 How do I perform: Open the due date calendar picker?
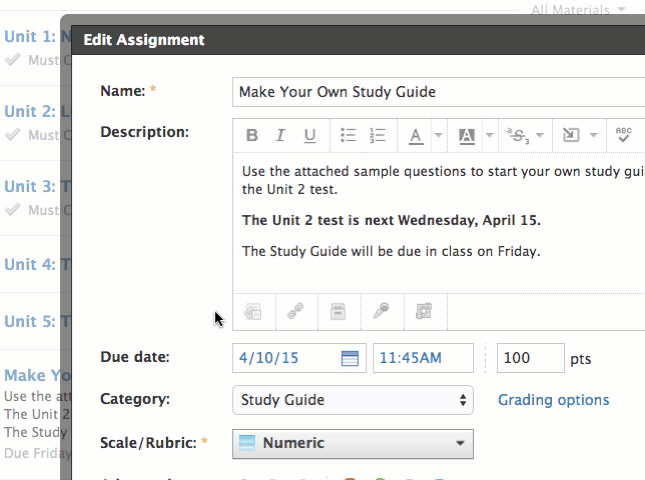(350, 358)
